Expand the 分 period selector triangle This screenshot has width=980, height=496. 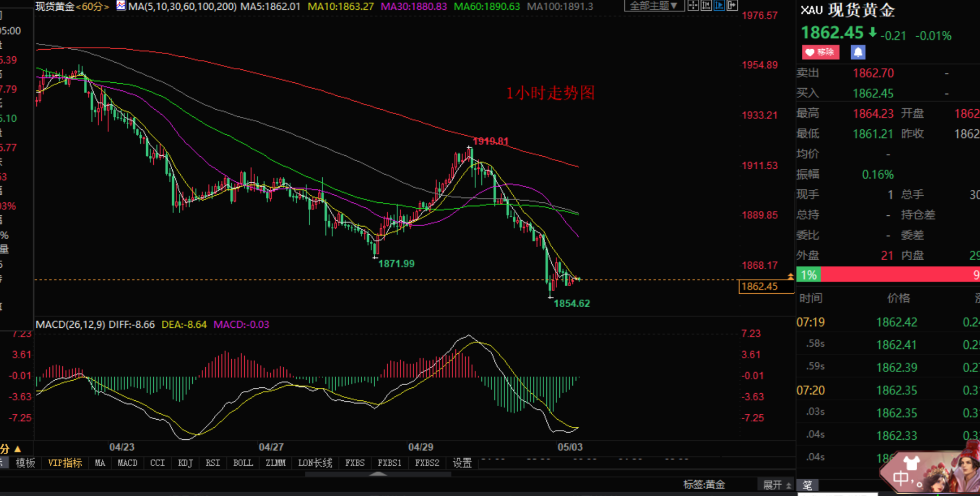(17, 449)
